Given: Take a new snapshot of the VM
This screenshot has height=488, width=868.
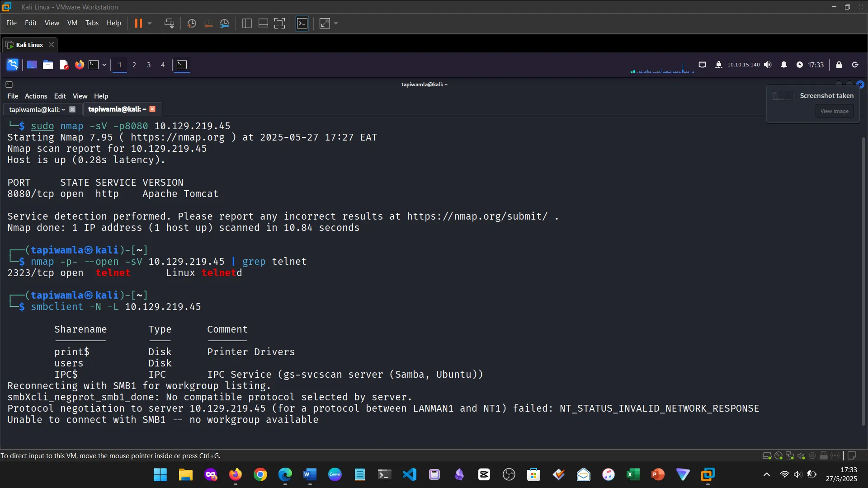Looking at the screenshot, I should click(x=191, y=23).
